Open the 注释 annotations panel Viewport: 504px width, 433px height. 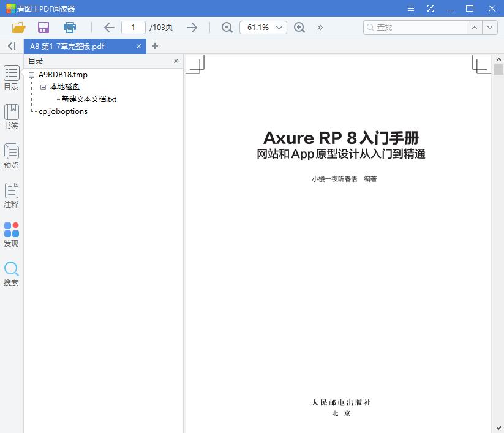pos(11,196)
